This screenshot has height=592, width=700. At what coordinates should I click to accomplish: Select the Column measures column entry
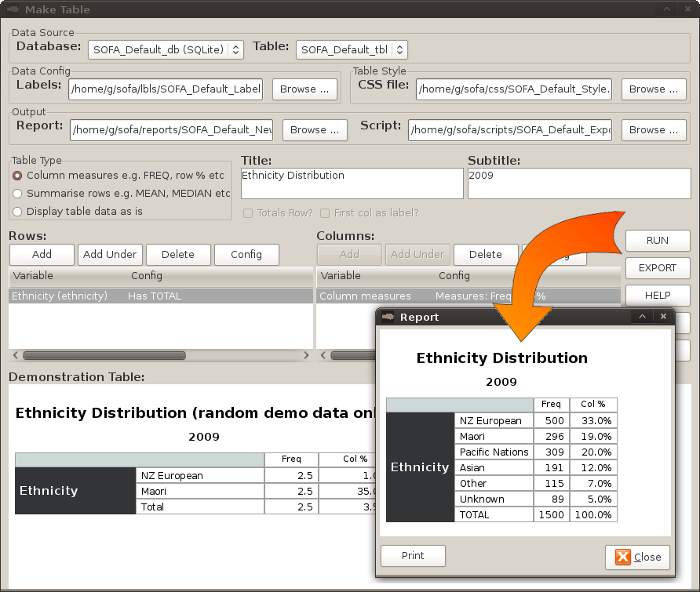pos(468,296)
